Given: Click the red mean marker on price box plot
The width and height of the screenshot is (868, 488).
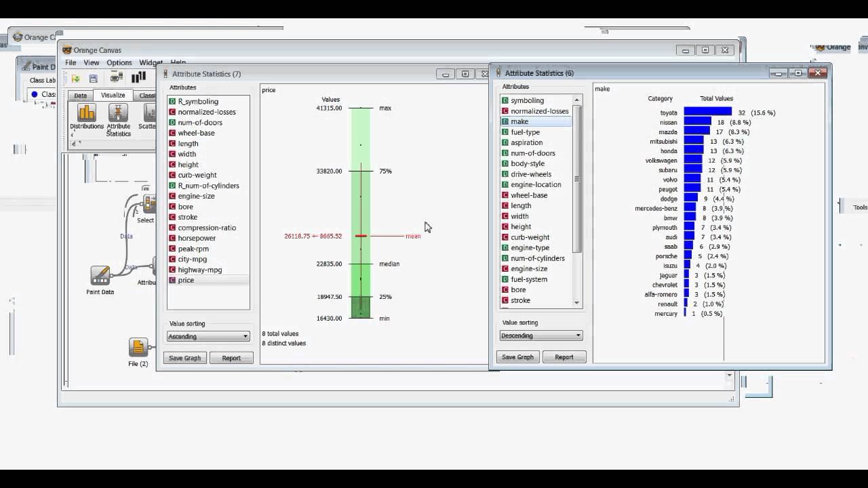Looking at the screenshot, I should (x=361, y=236).
